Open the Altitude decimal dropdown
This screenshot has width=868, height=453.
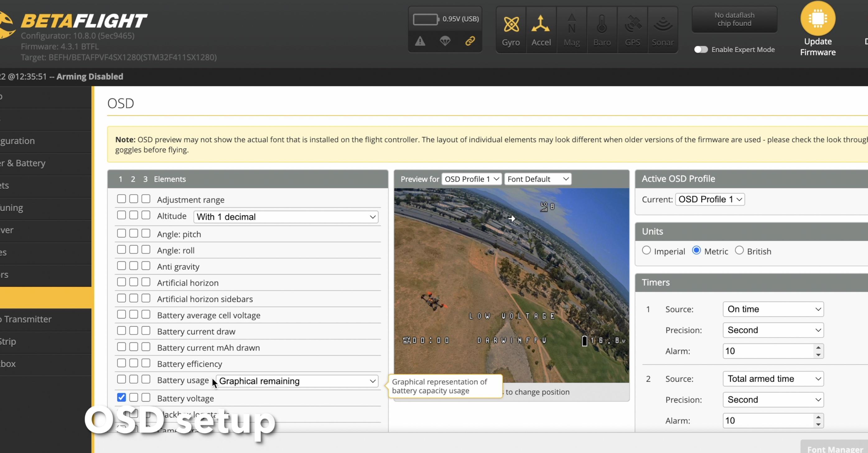(286, 217)
